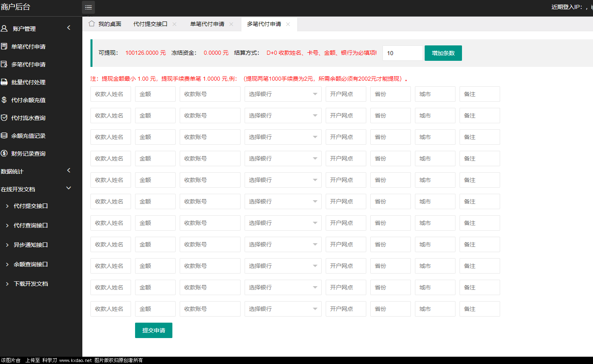Image resolution: width=593 pixels, height=364 pixels.
Task: Open the 代付提交接口 doc item in sidebar
Action: pyautogui.click(x=31, y=206)
